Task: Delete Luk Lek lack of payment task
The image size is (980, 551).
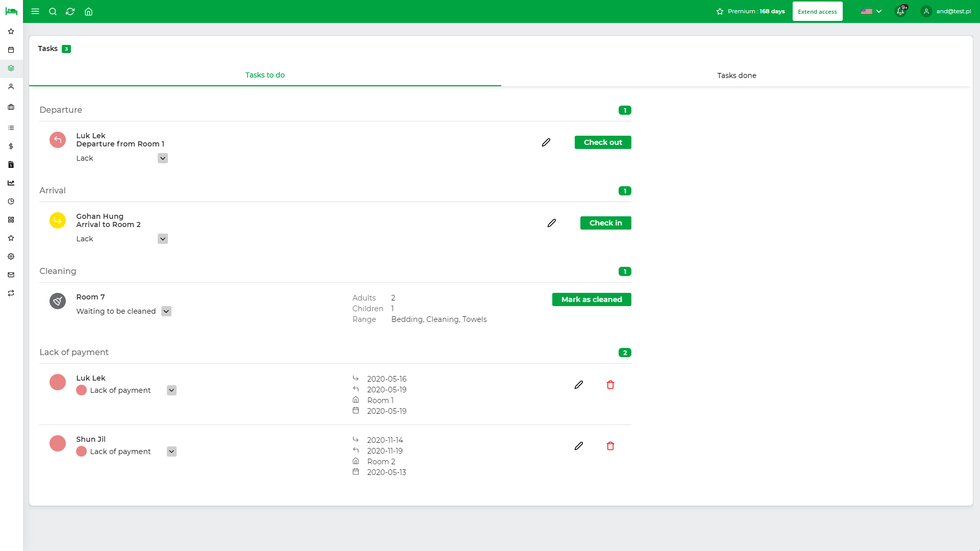Action: click(x=610, y=385)
